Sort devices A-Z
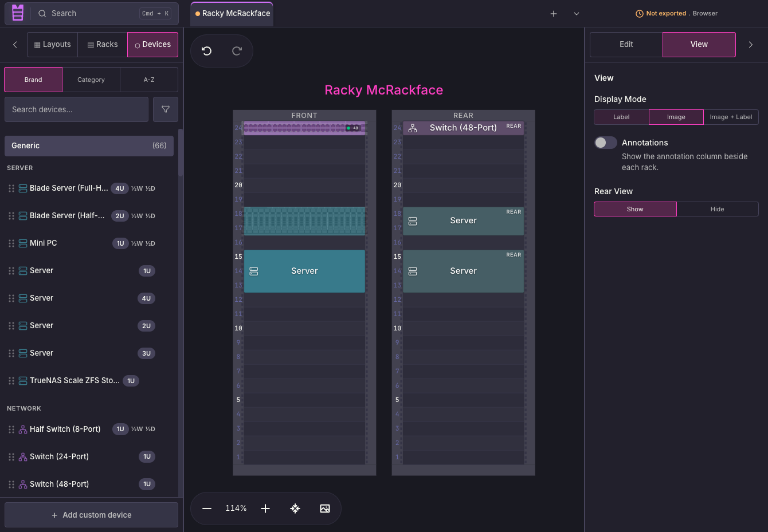The image size is (768, 532). (149, 80)
